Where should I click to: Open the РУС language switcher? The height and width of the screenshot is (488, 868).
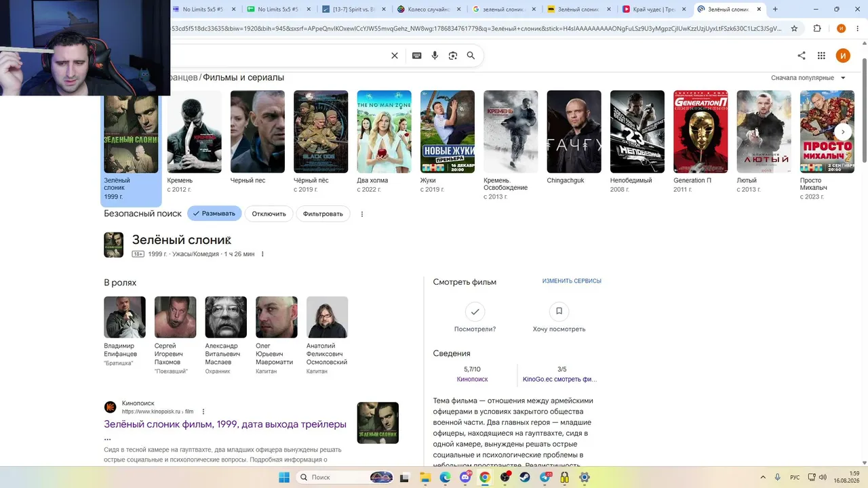click(795, 477)
